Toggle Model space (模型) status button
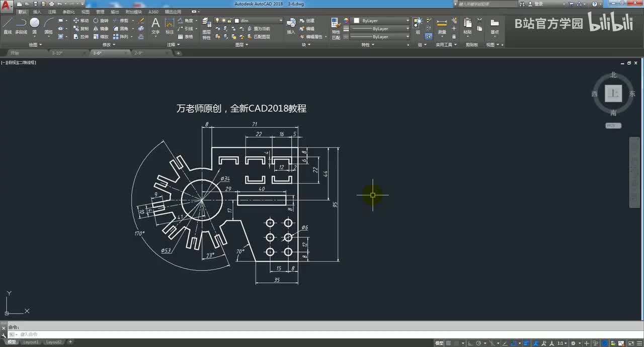The width and height of the screenshot is (644, 347). [x=439, y=342]
